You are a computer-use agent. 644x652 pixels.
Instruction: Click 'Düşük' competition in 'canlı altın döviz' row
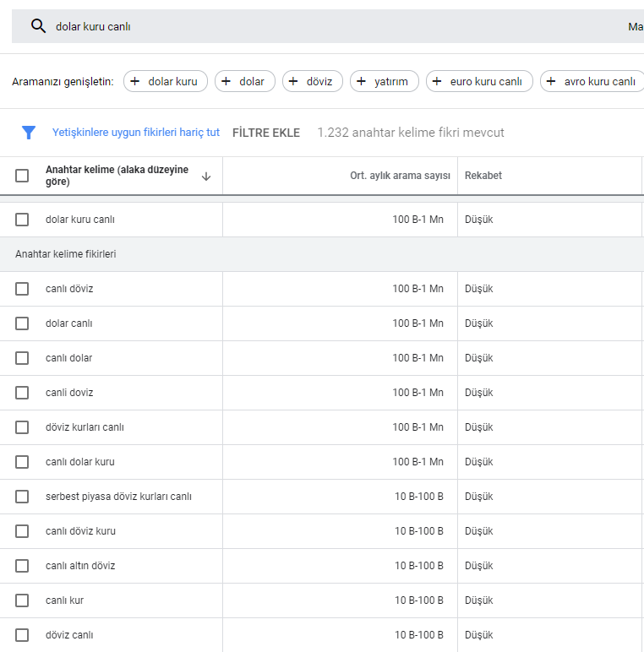(x=479, y=566)
